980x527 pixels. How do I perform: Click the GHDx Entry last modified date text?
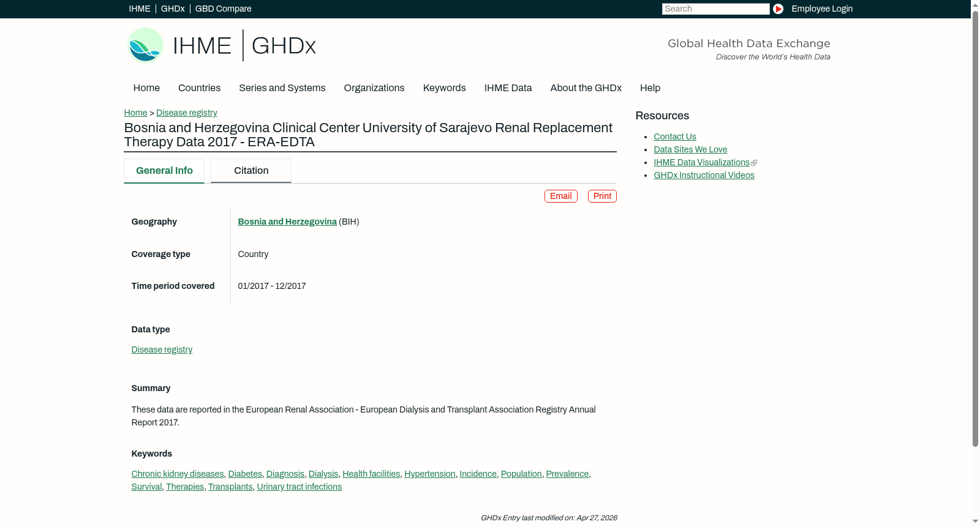(x=549, y=518)
